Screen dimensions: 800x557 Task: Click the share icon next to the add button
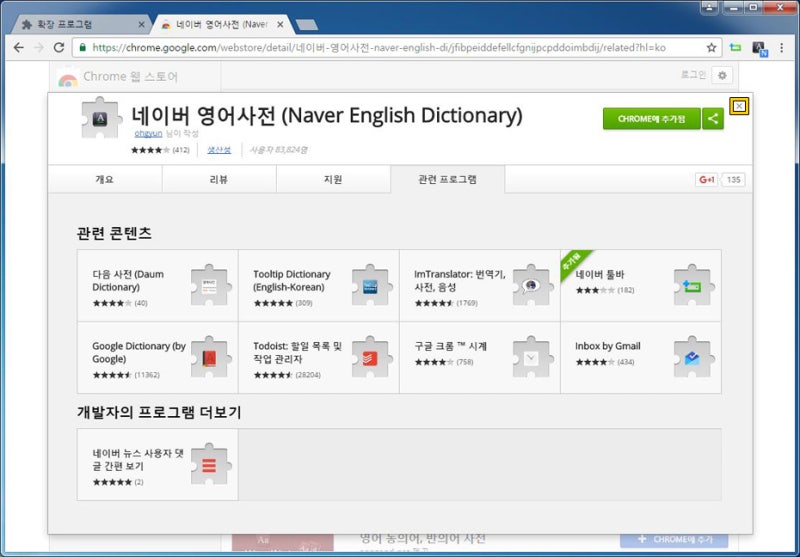(713, 119)
